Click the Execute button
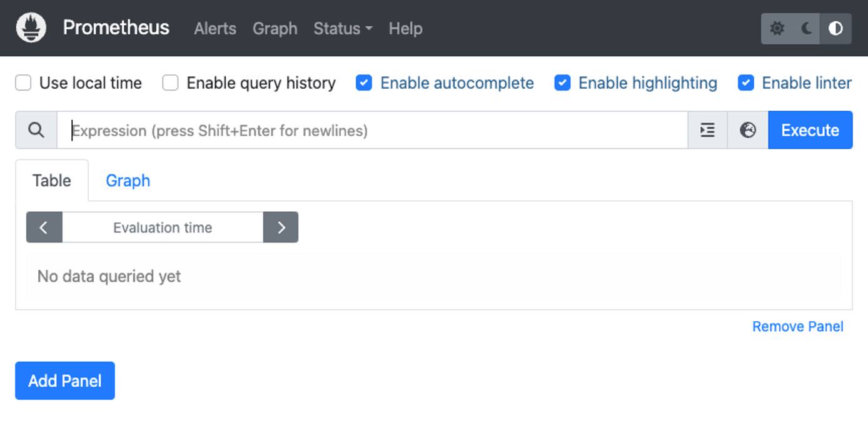 (x=810, y=130)
